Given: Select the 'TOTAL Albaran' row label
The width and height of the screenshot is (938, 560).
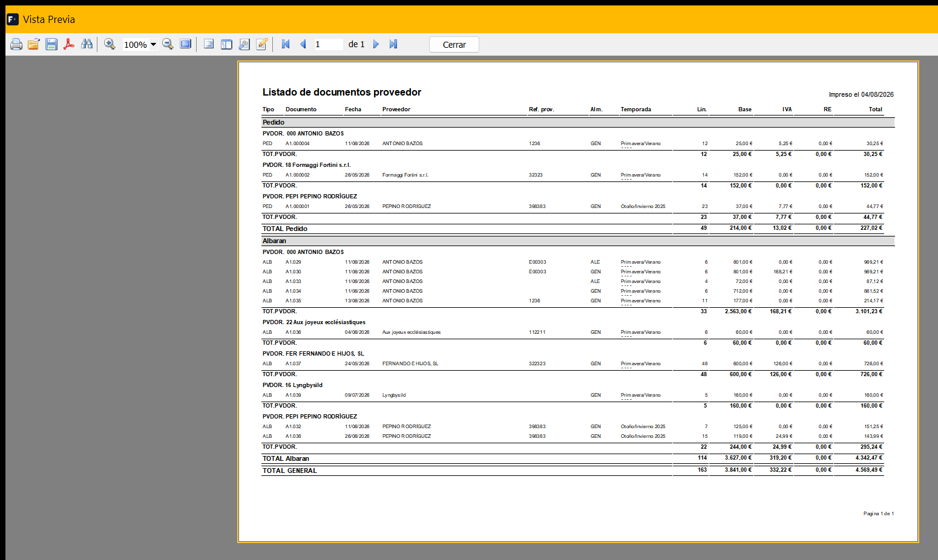Looking at the screenshot, I should 286,458.
